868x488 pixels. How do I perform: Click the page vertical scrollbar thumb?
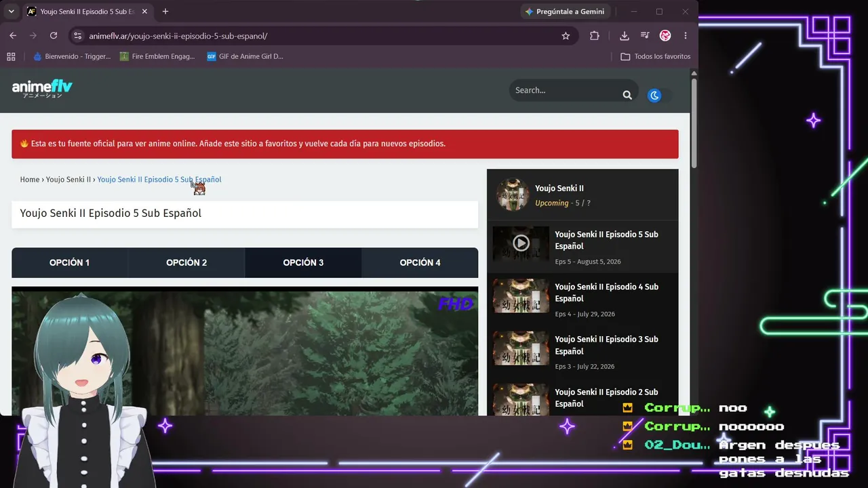(x=694, y=122)
